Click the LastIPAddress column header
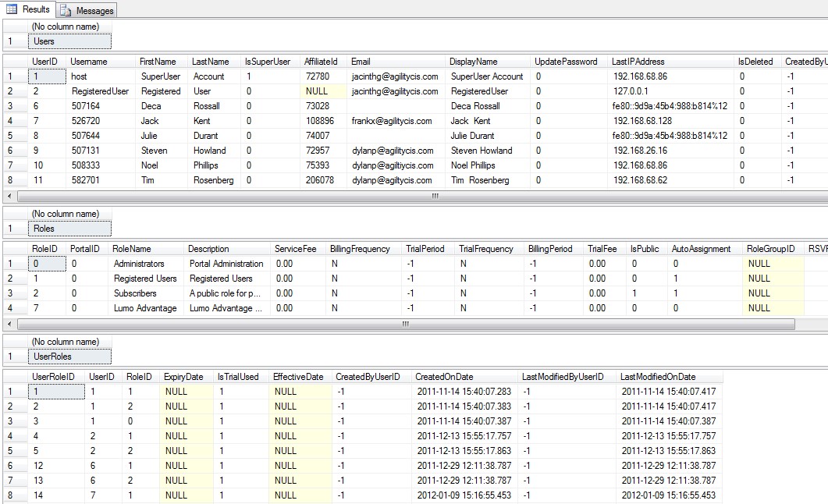The image size is (828, 504). (670, 62)
